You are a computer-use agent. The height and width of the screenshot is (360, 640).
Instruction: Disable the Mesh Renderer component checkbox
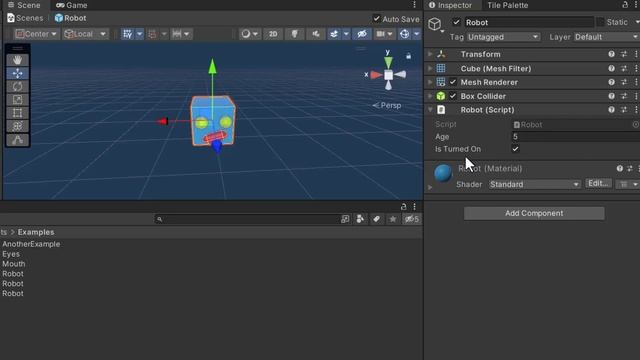[453, 82]
